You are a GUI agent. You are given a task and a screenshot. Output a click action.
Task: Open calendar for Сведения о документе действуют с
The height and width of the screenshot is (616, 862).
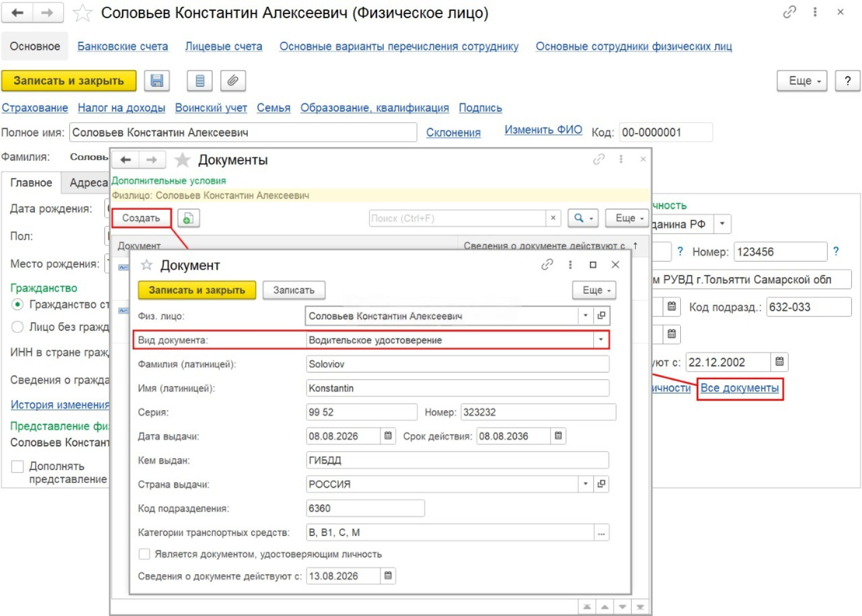coord(388,575)
